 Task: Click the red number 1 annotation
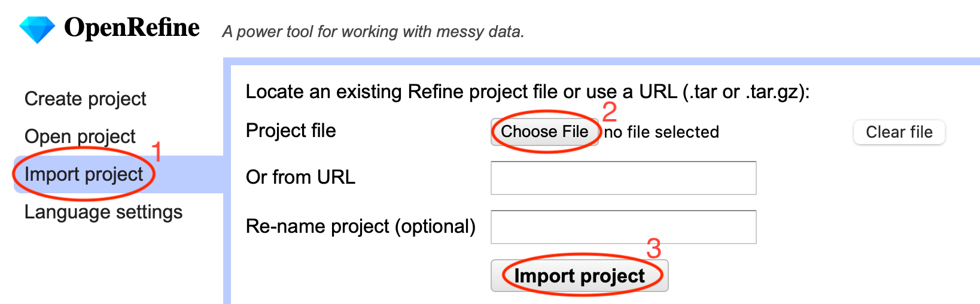pyautogui.click(x=157, y=152)
